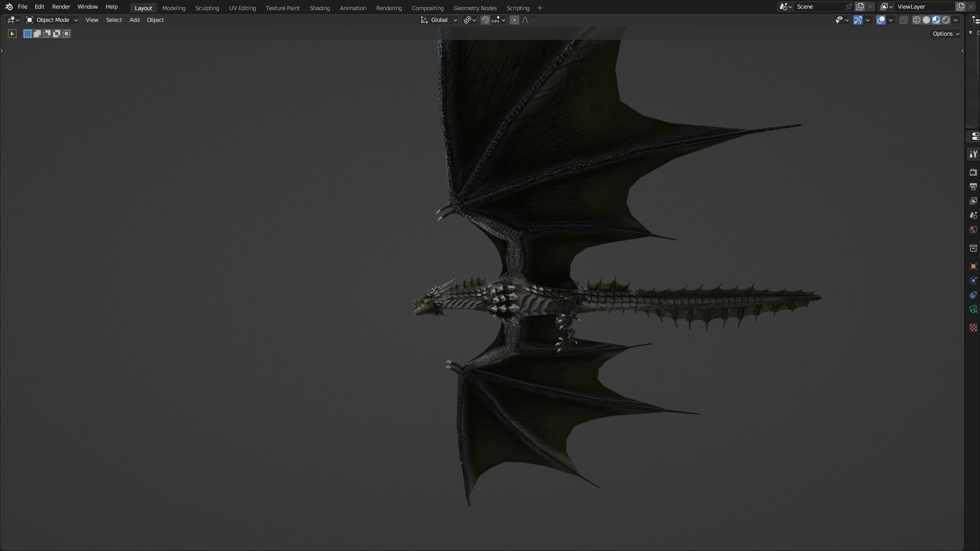Image resolution: width=980 pixels, height=551 pixels.
Task: Open the Window menu
Action: click(x=87, y=7)
